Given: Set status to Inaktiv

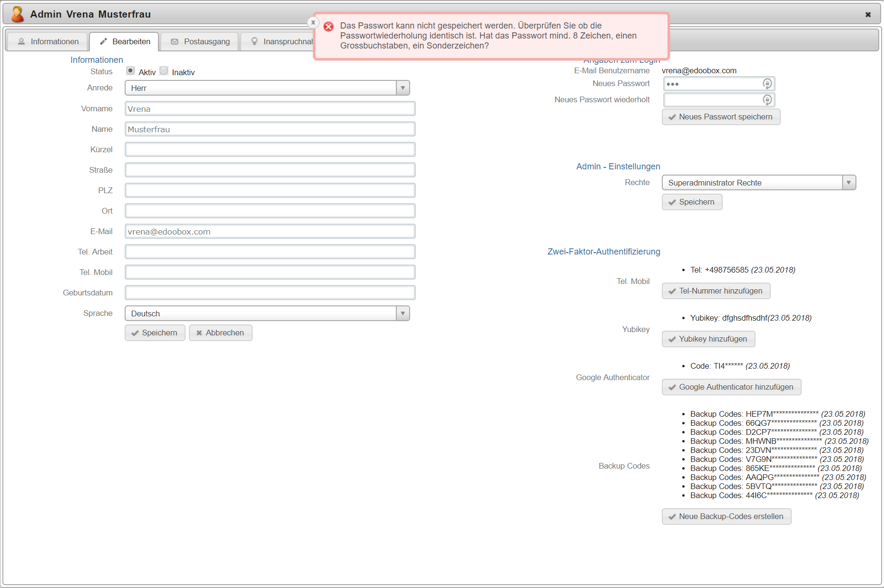Looking at the screenshot, I should [x=164, y=71].
